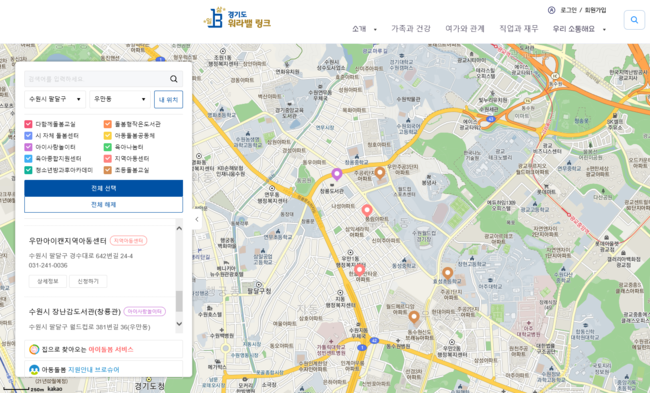Image resolution: width=650 pixels, height=393 pixels.
Task: Collapse the side panel with the left arrow handle
Action: (197, 219)
